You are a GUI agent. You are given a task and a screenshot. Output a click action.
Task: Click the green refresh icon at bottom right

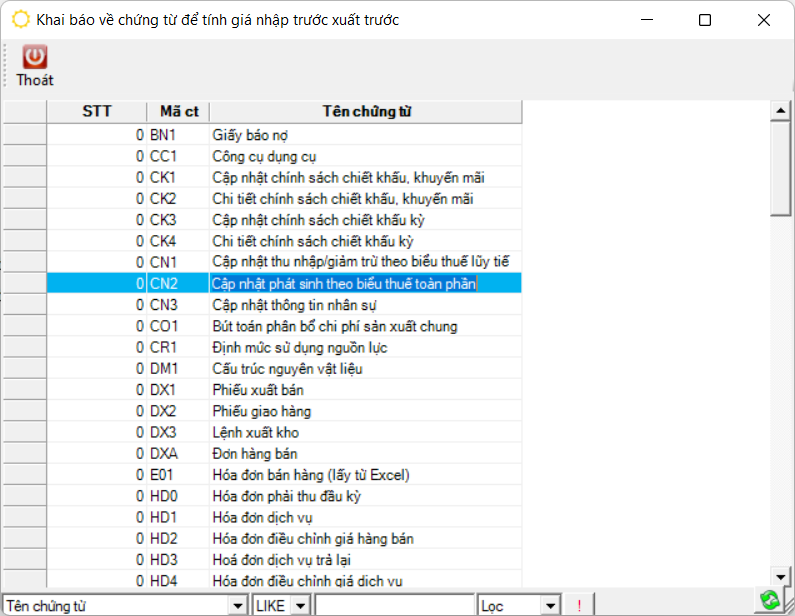tap(769, 600)
